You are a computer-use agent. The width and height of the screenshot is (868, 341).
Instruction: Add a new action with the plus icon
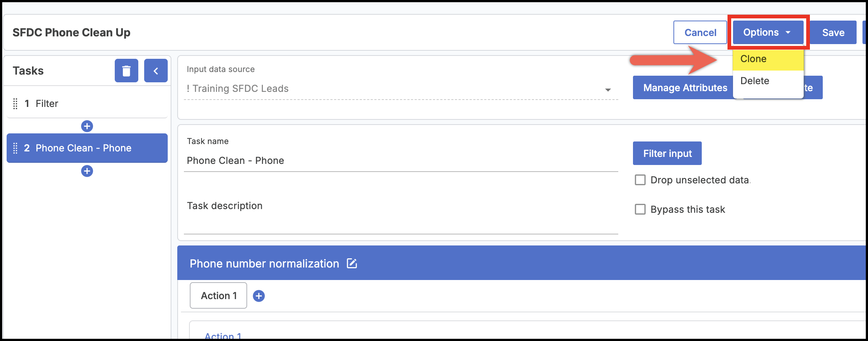(x=259, y=296)
